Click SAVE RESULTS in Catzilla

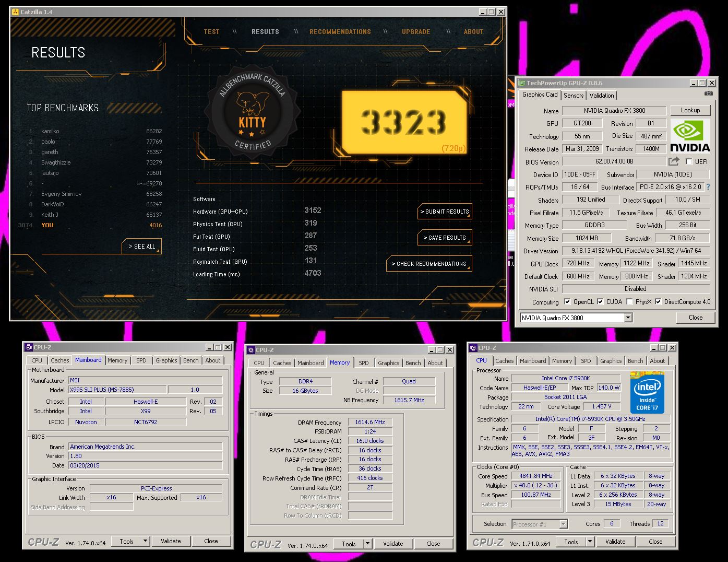445,238
